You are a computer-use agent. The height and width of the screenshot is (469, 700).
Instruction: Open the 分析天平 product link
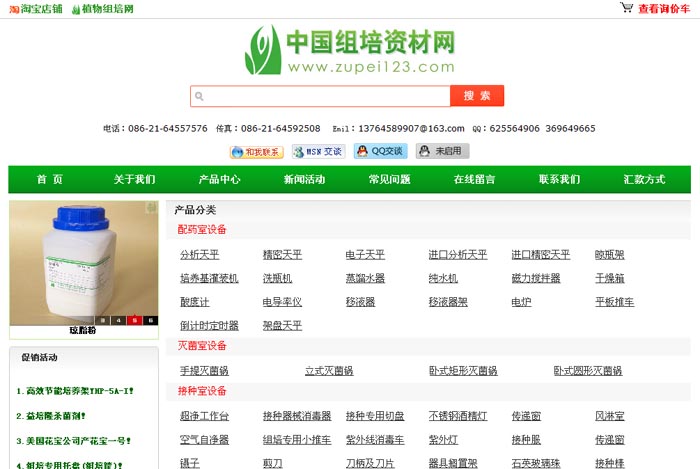point(199,255)
